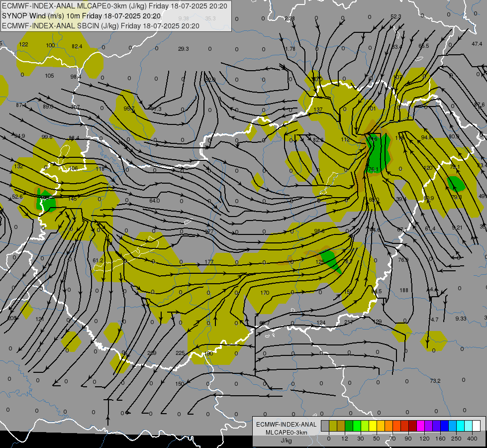
Task: Click the legend tick value 400
Action: pos(472,439)
